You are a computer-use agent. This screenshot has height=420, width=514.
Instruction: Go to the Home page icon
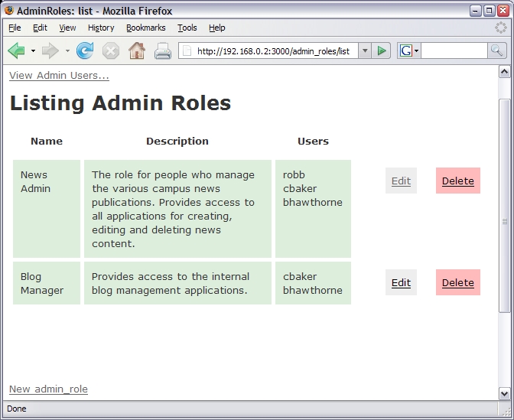click(137, 50)
